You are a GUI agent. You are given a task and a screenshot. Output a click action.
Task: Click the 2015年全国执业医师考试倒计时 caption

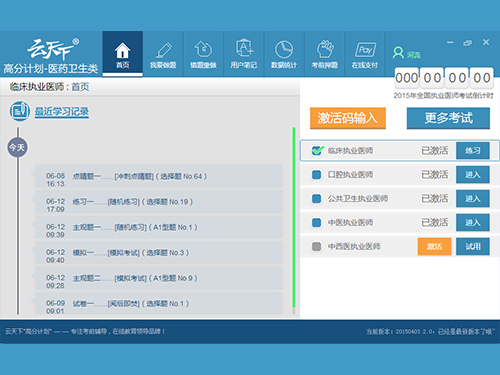tap(443, 96)
